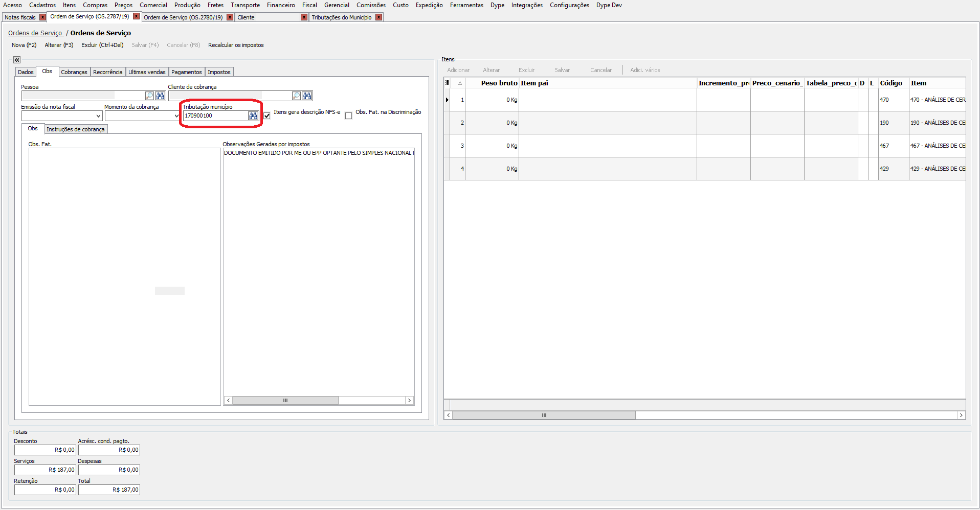Open the Ultimas vendas tab
980x510 pixels.
(147, 72)
